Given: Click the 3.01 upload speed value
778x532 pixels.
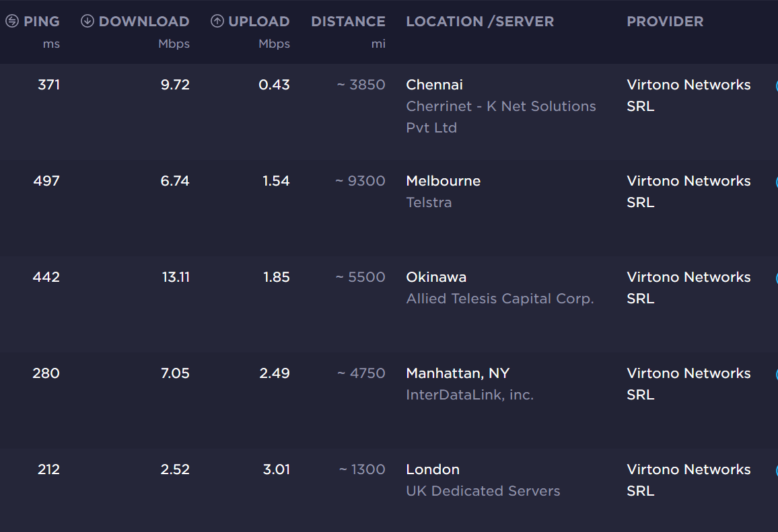Looking at the screenshot, I should point(277,469).
